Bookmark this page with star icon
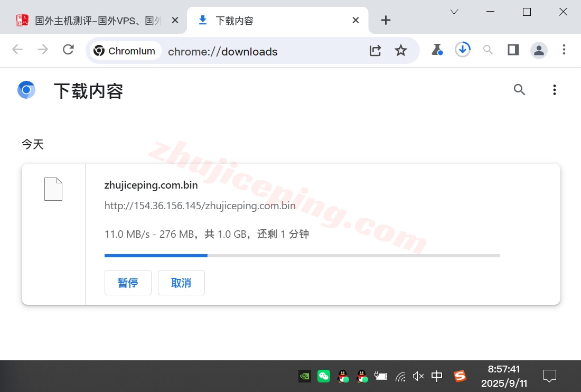Screen dimensions: 581x392 [x=400, y=50]
